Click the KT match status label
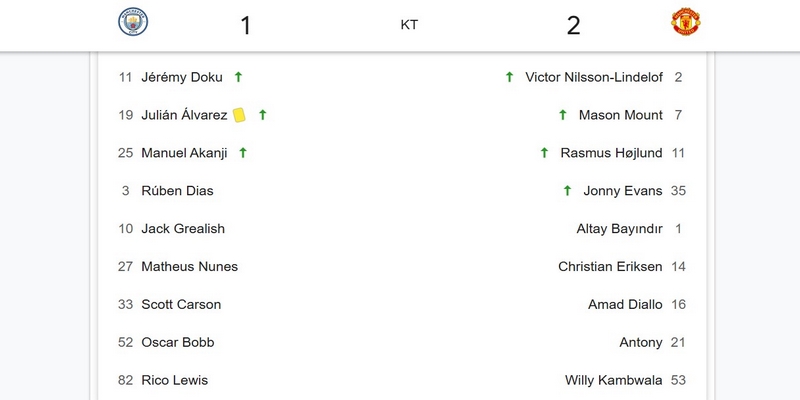This screenshot has height=400, width=800. point(409,25)
